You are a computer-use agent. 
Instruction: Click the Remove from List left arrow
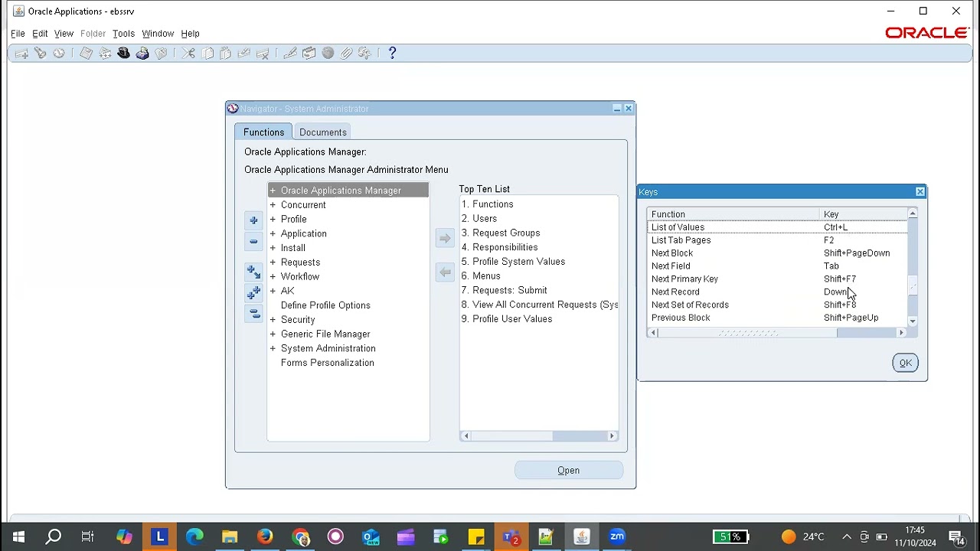pyautogui.click(x=445, y=272)
